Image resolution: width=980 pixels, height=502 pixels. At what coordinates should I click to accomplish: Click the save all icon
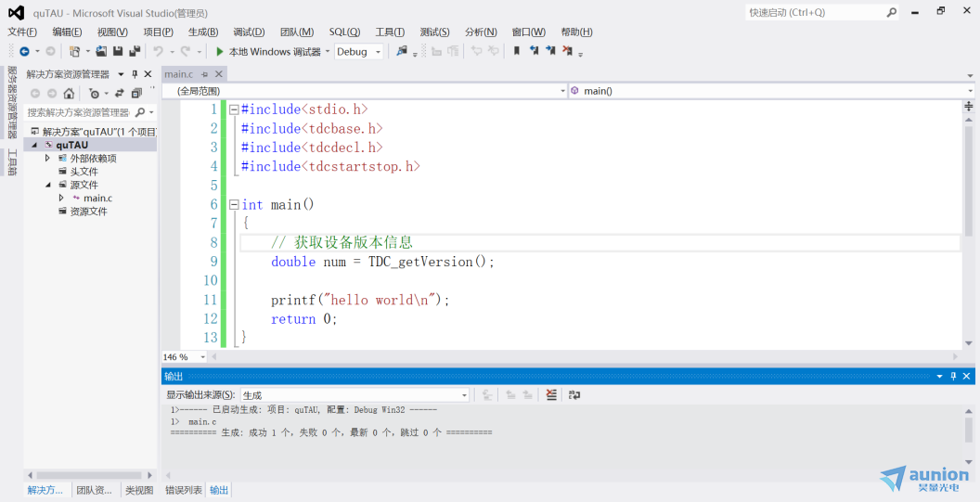(135, 51)
